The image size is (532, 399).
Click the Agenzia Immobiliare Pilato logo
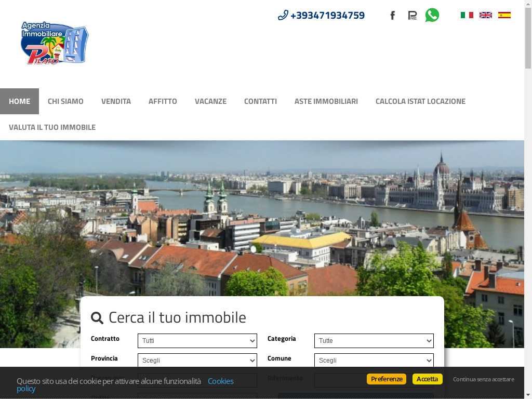click(54, 43)
